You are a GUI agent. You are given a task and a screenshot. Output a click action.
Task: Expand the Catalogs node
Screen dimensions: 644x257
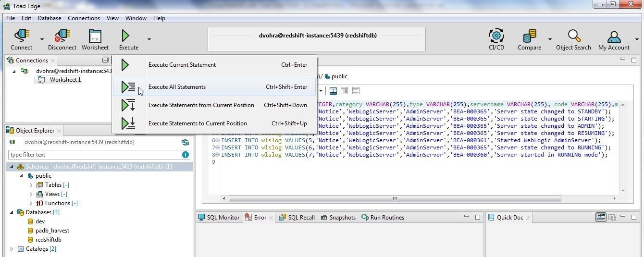[x=12, y=249]
